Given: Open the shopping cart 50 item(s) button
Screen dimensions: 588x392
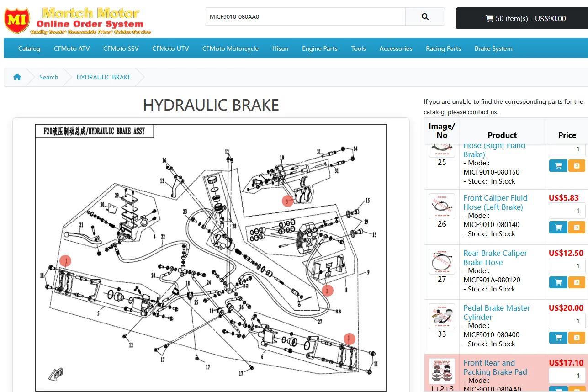Looking at the screenshot, I should pyautogui.click(x=522, y=18).
